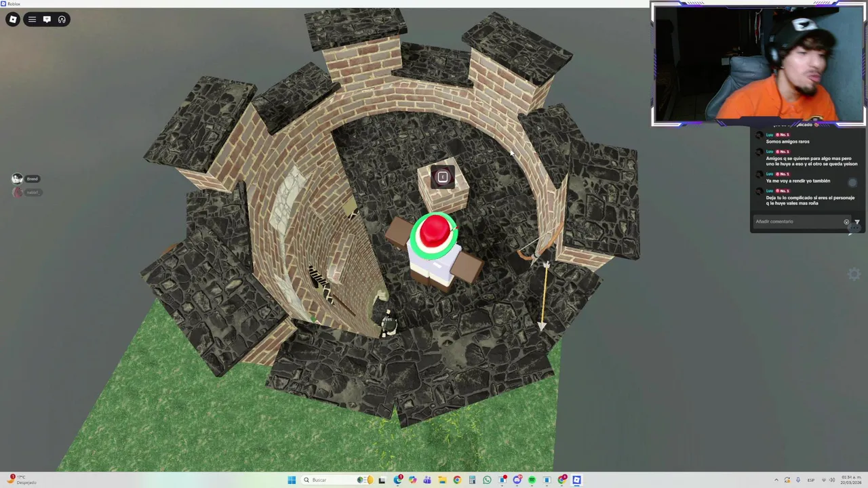Open WhatsApp from the taskbar
868x488 pixels.
[487, 480]
